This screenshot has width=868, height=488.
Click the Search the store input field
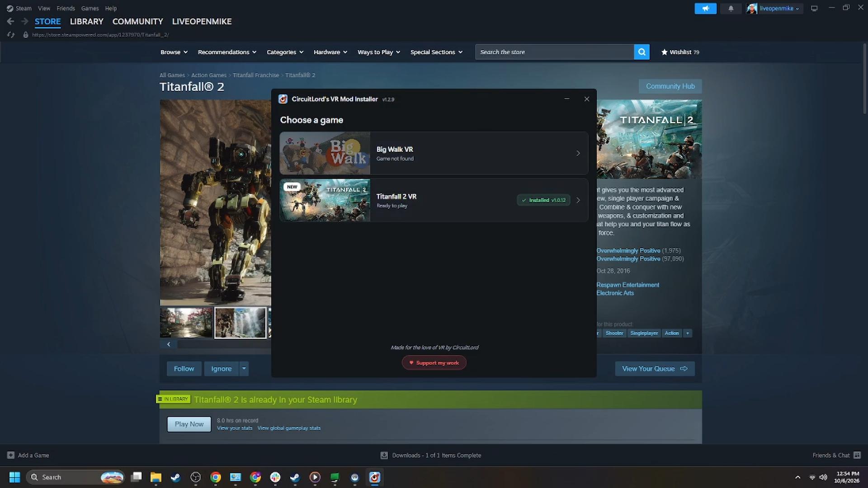tap(555, 52)
